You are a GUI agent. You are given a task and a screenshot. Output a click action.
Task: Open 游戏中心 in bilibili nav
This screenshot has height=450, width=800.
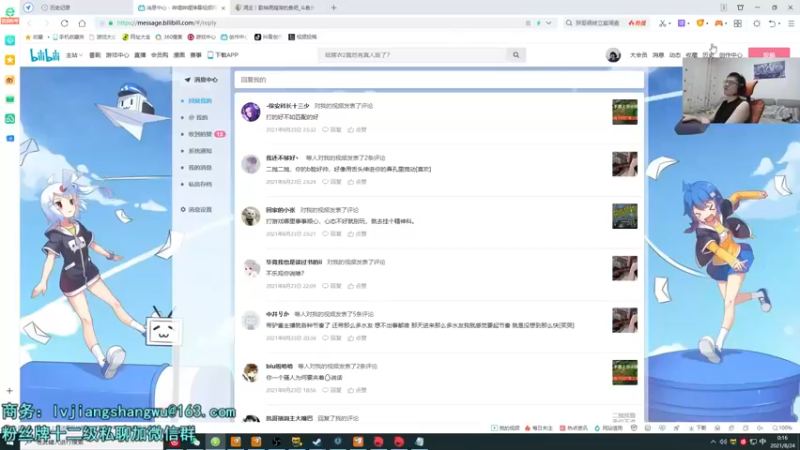click(117, 55)
